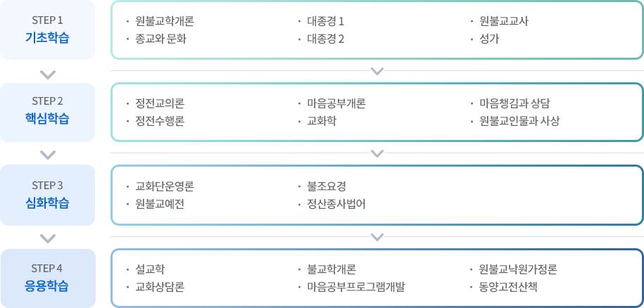Screen dimensions: 644x308
Task: Click the chevron below STEP 2 핵심학습
Action: [x=48, y=155]
